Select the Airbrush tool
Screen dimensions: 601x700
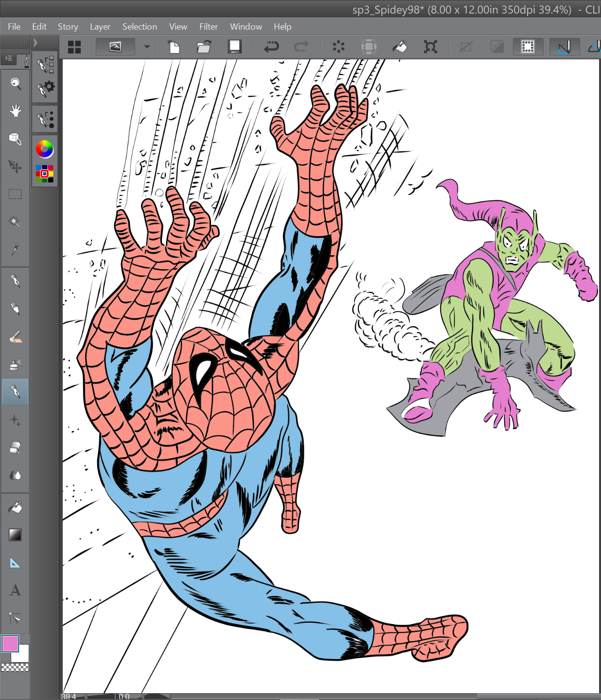(15, 364)
